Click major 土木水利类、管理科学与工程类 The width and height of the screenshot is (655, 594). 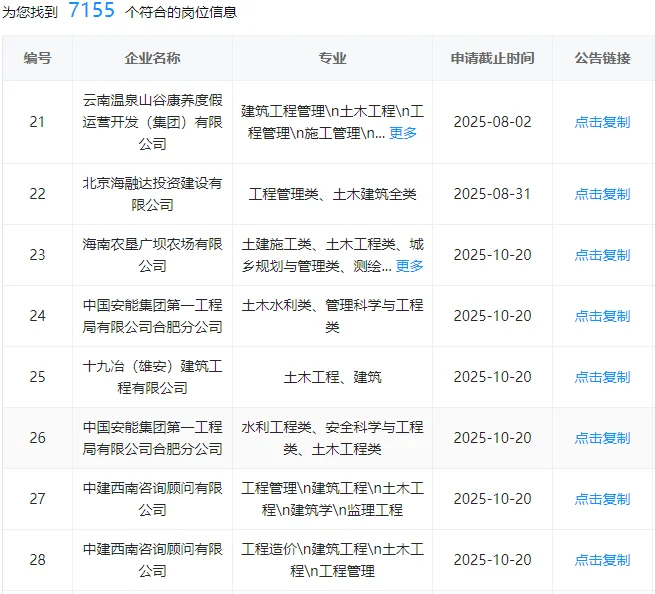[x=333, y=316]
